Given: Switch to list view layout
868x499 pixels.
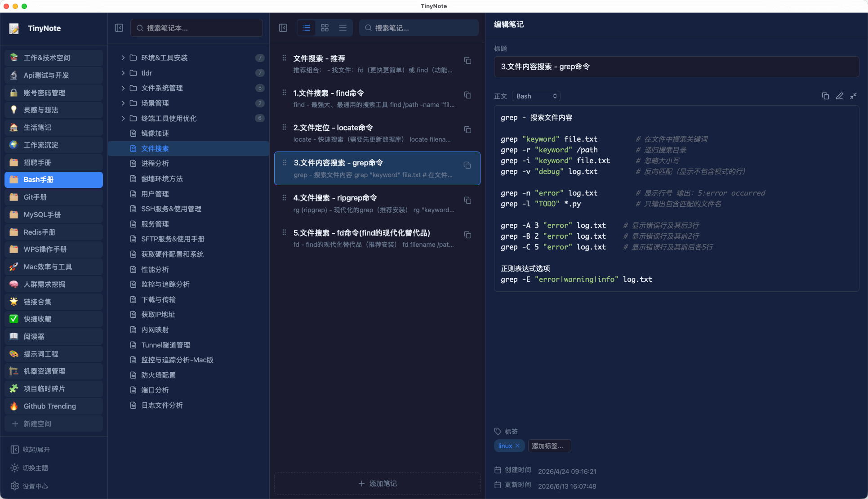Looking at the screenshot, I should point(307,28).
